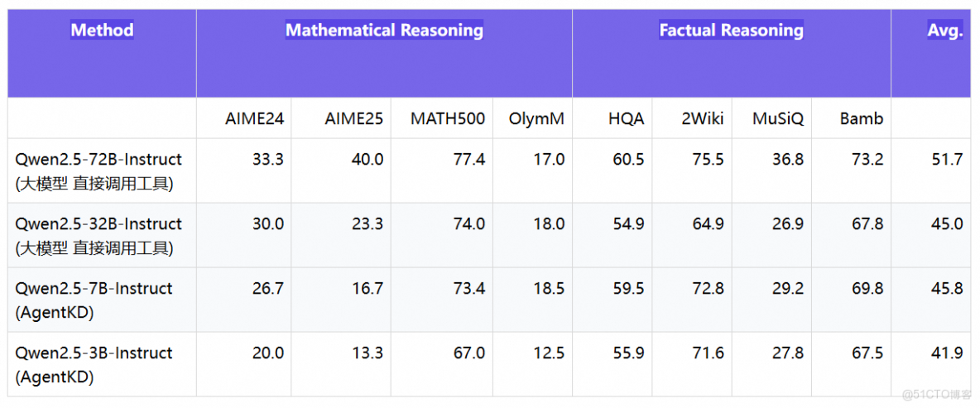
Task: Click the HQA sub-header
Action: 626,118
